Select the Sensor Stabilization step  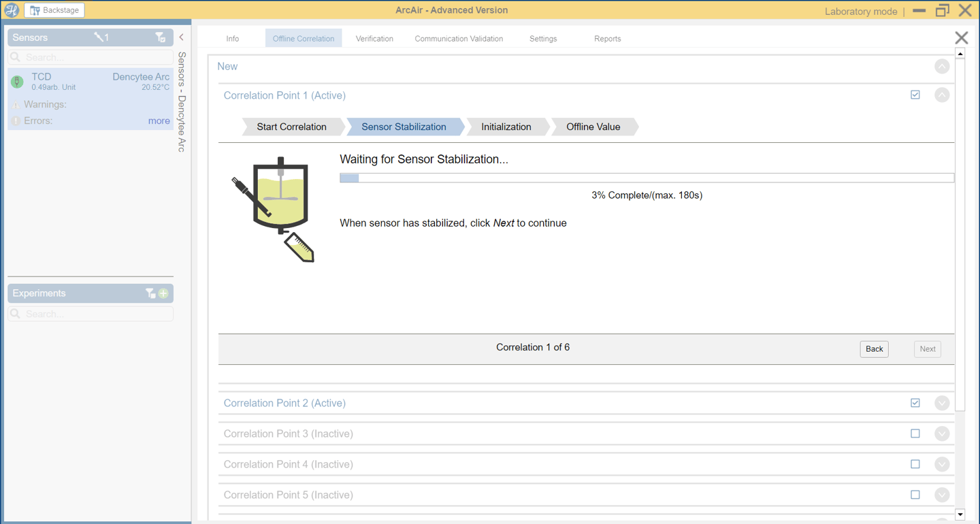point(404,127)
